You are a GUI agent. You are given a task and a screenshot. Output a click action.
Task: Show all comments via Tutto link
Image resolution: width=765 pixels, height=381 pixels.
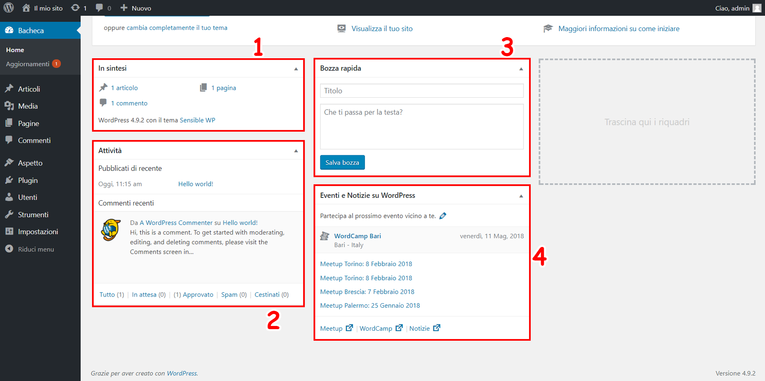point(112,295)
